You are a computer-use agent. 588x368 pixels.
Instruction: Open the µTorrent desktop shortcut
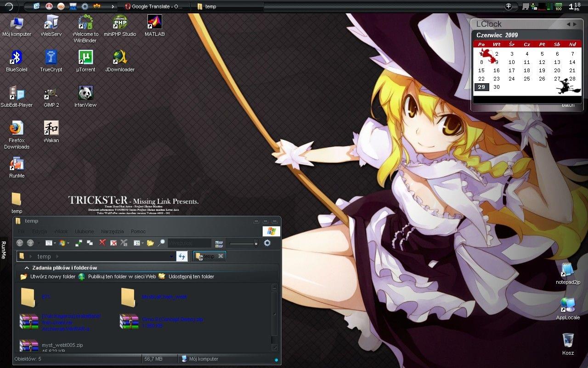coord(85,61)
